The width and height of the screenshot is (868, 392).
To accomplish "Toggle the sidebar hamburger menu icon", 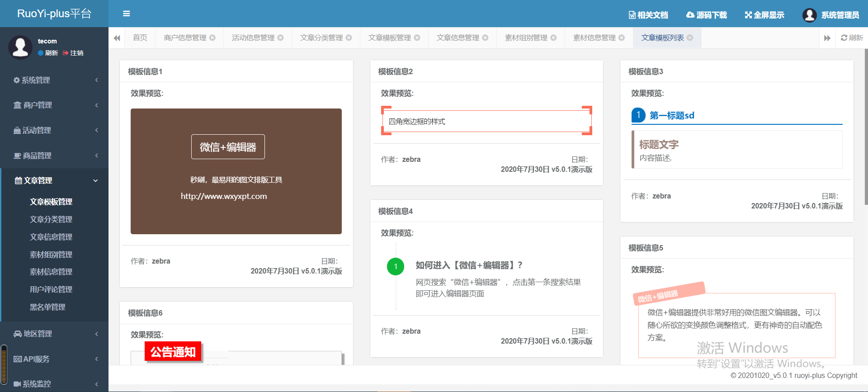I will (127, 14).
